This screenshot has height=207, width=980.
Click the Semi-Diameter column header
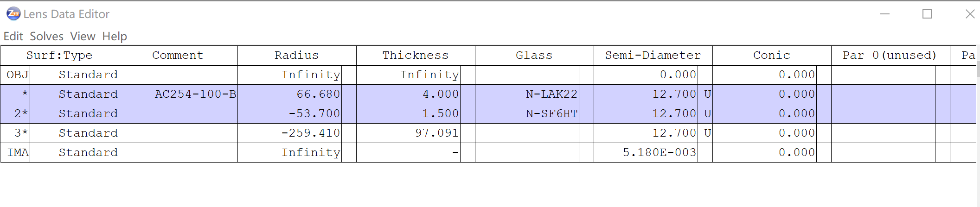653,56
